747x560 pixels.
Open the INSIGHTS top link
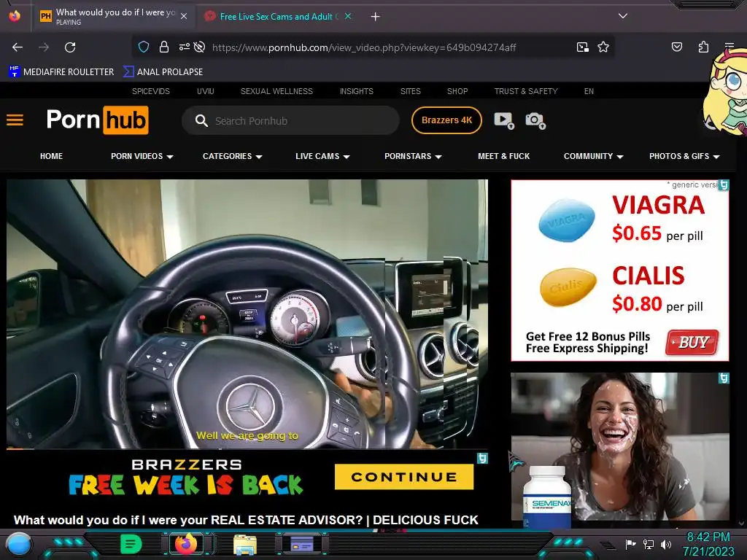356,91
